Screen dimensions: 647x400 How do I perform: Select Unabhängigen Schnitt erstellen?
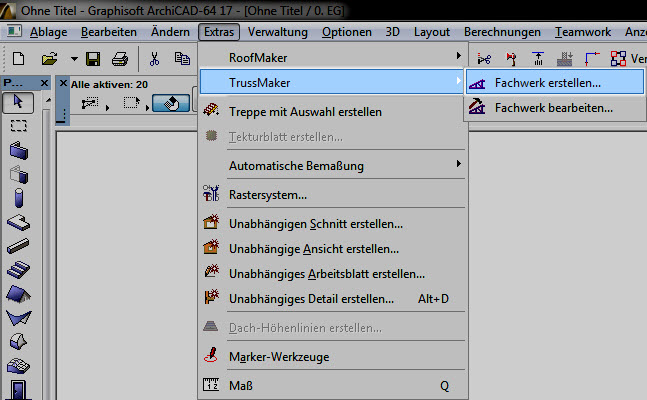[x=332, y=224]
